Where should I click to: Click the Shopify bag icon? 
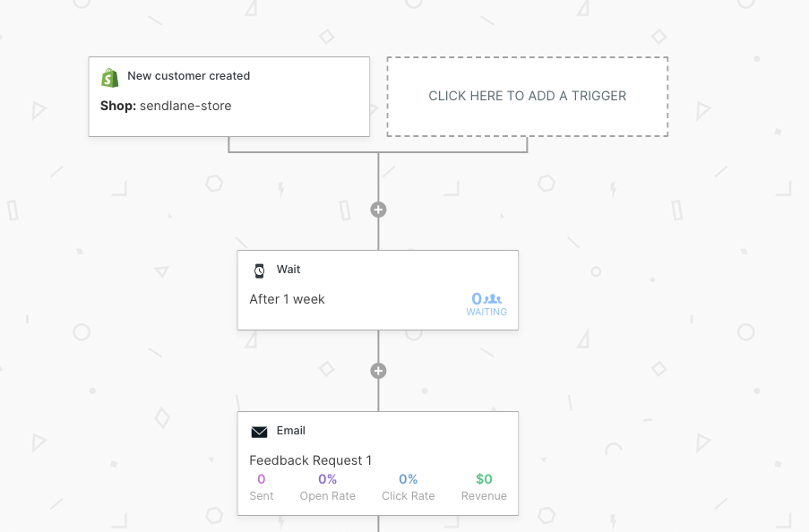[110, 78]
